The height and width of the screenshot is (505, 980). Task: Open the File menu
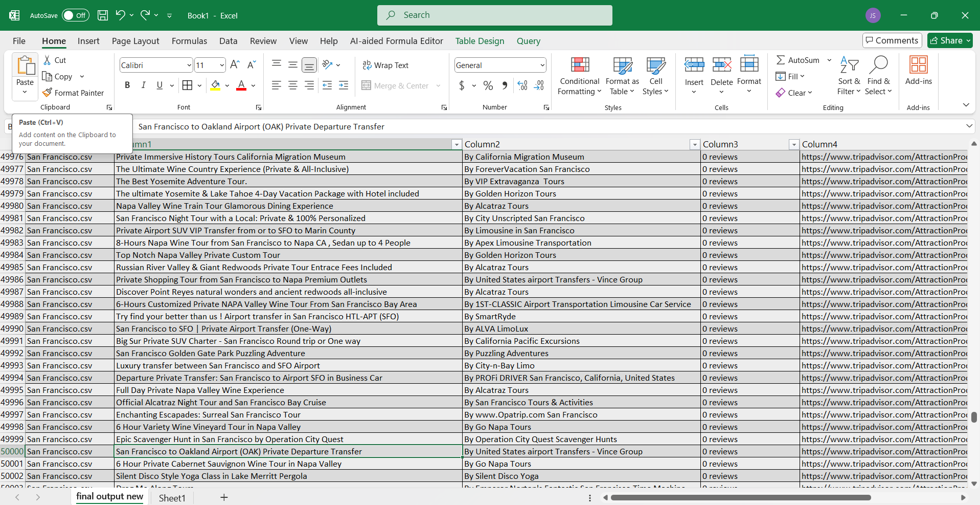pos(19,41)
